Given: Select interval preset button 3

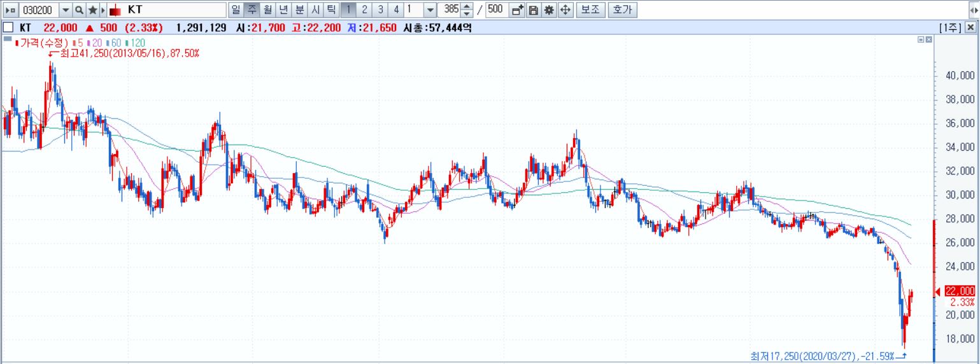Looking at the screenshot, I should pos(380,10).
